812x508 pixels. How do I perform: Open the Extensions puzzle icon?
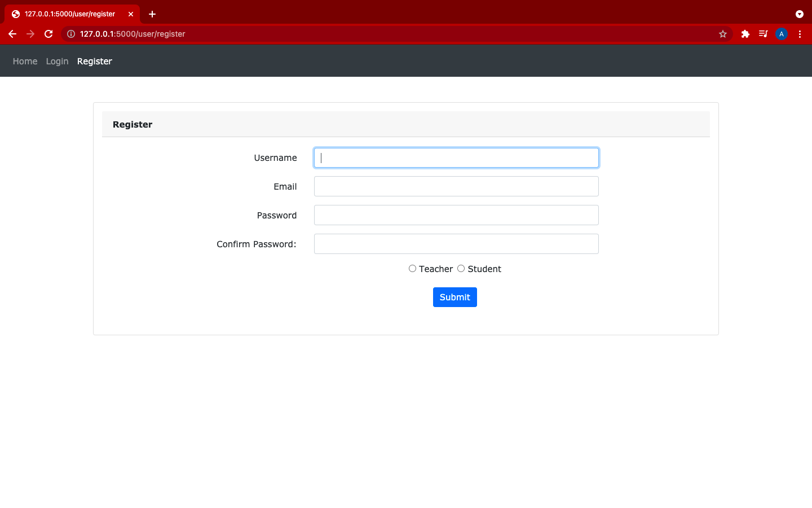click(x=745, y=34)
